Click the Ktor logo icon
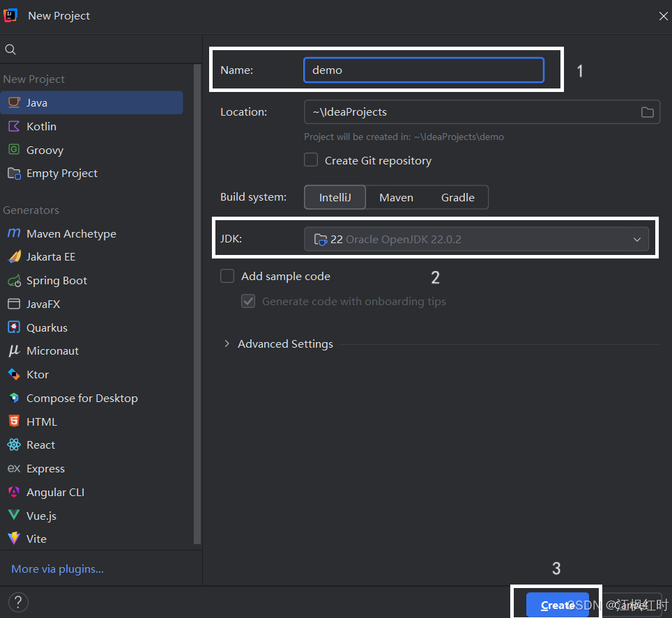 14,374
